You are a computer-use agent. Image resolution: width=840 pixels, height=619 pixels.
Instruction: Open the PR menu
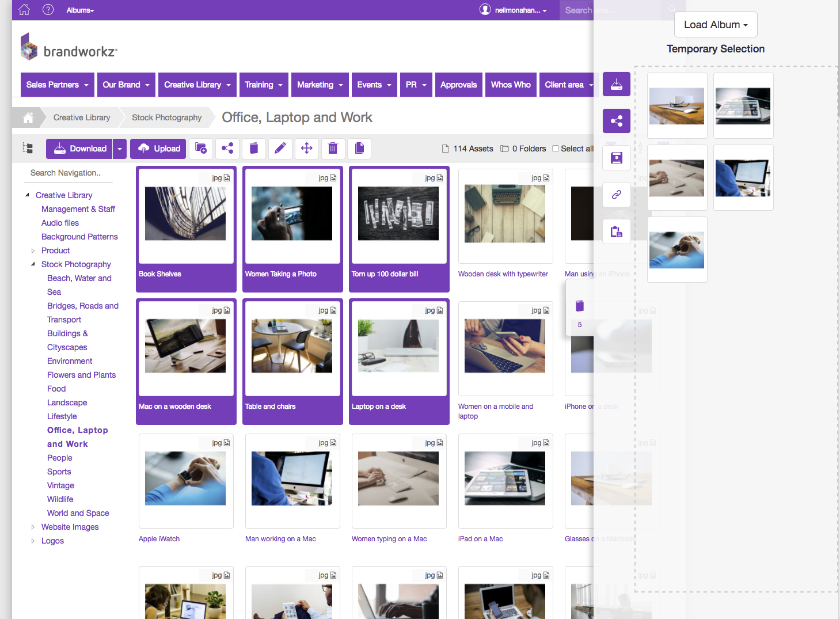click(x=416, y=85)
